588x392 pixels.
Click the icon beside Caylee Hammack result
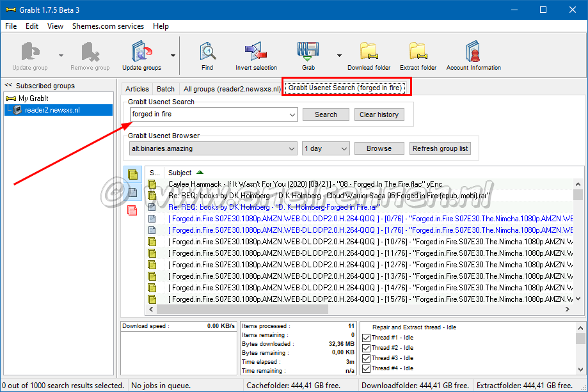click(x=152, y=184)
